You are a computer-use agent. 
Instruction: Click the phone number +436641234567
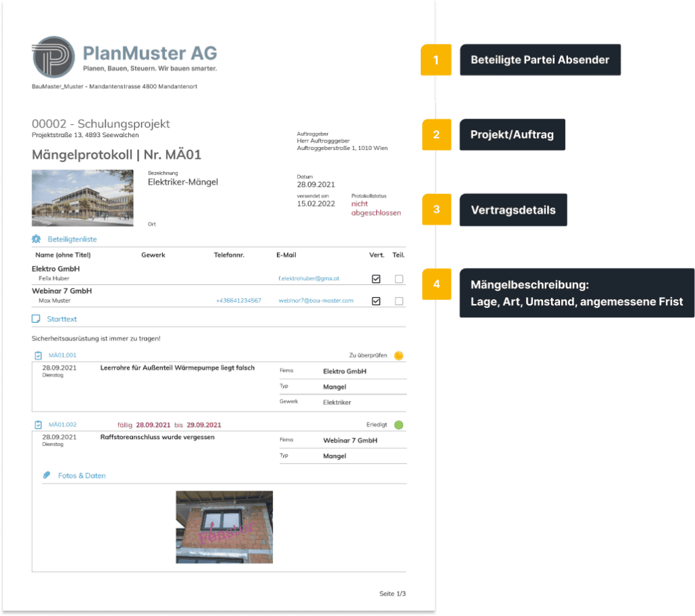coord(238,301)
